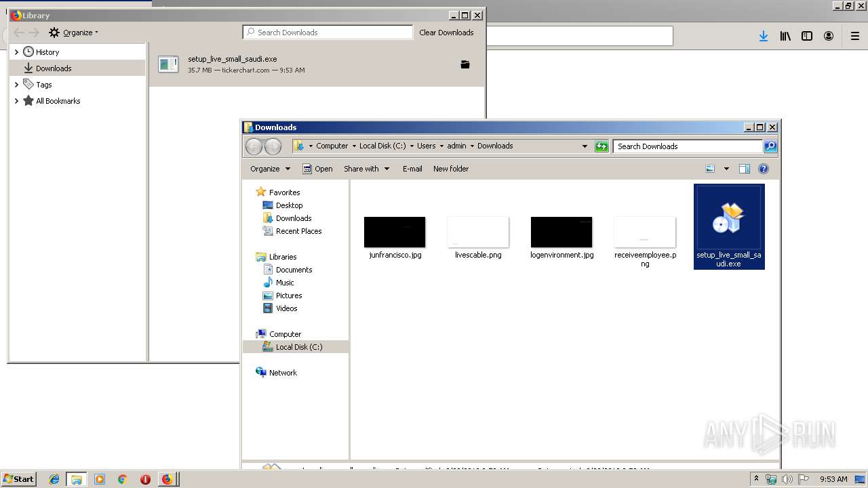Open Internet Explorer from taskbar
Image resolution: width=868 pixels, height=488 pixels.
coord(54,479)
